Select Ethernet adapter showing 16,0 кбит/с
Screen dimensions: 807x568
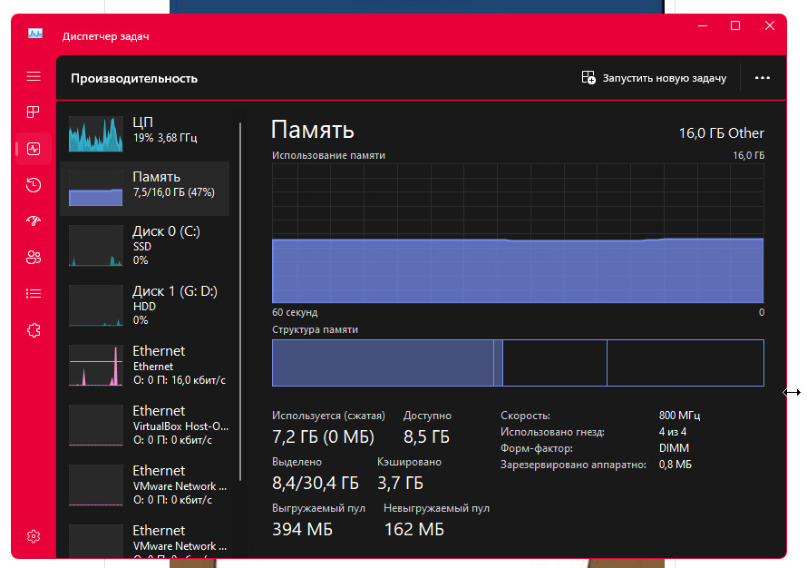pyautogui.click(x=145, y=365)
